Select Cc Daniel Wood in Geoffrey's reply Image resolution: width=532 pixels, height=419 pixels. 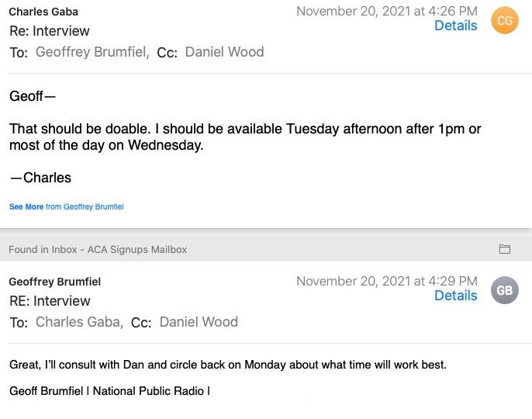click(x=199, y=322)
